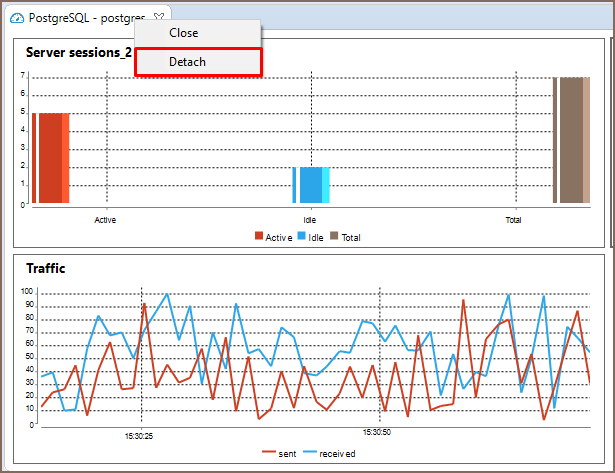Click the blue received legend line marker

point(309,453)
